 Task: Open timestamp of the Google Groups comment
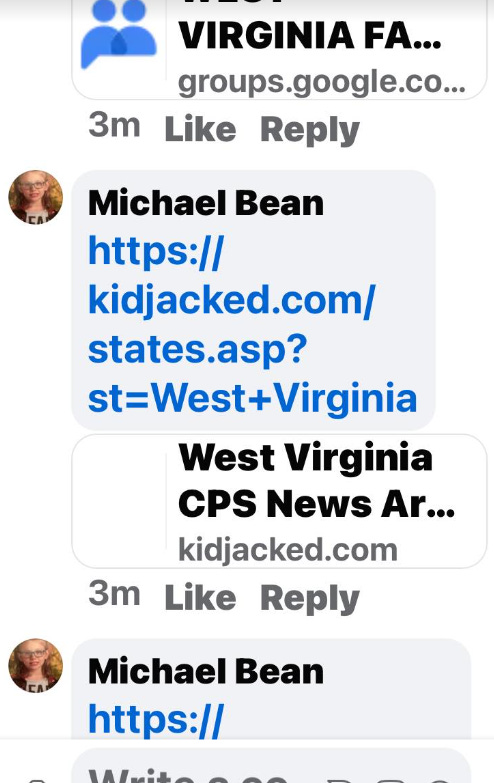point(114,125)
